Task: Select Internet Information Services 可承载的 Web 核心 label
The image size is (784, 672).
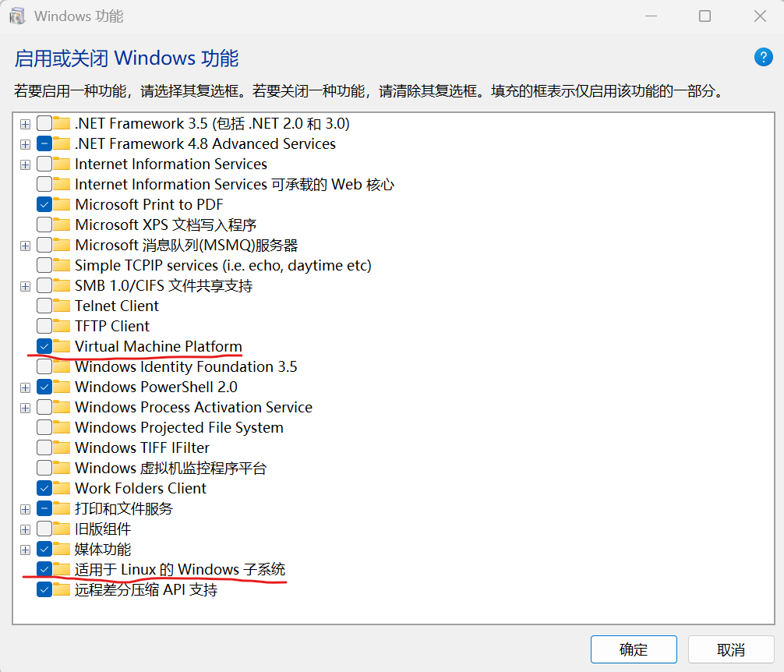Action: pyautogui.click(x=235, y=184)
